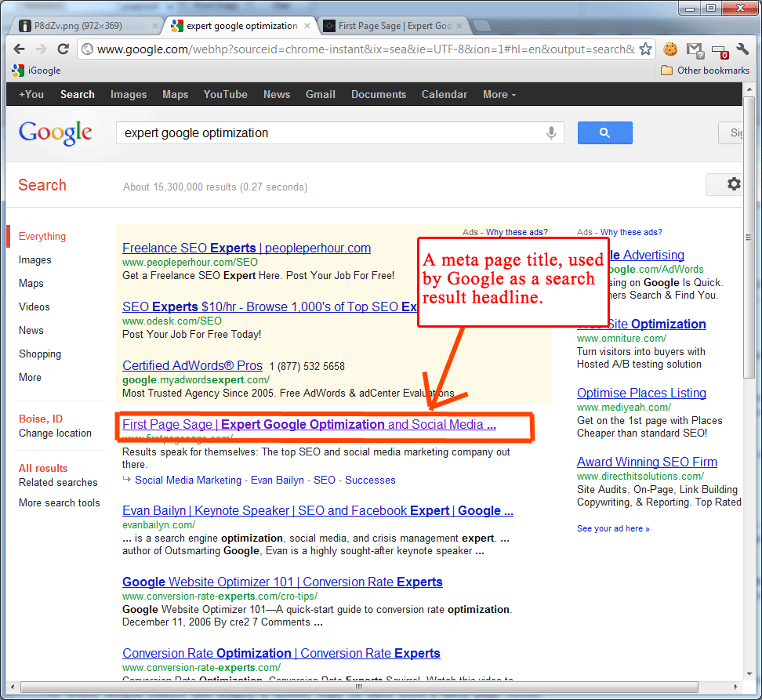
Task: Open Gmail from the Google bar
Action: pos(321,94)
